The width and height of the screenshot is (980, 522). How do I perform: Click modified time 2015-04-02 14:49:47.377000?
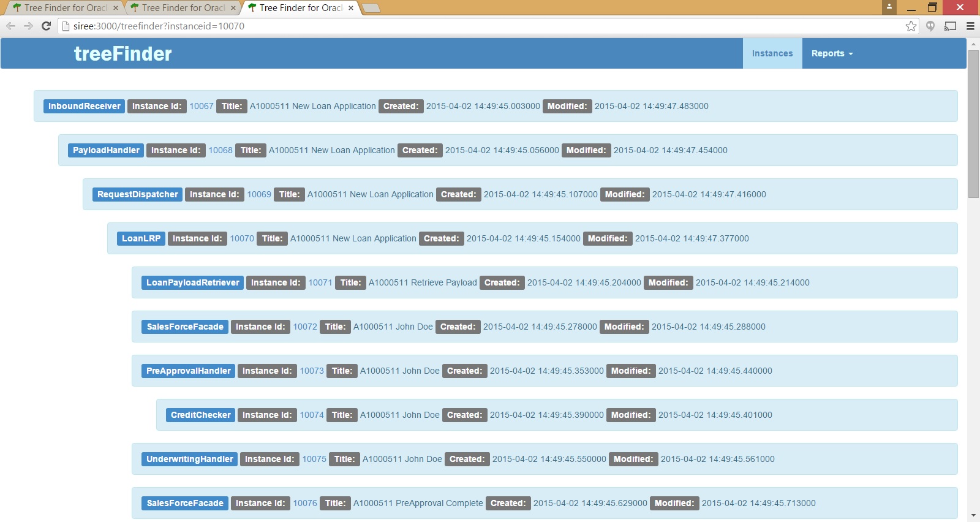pos(692,238)
